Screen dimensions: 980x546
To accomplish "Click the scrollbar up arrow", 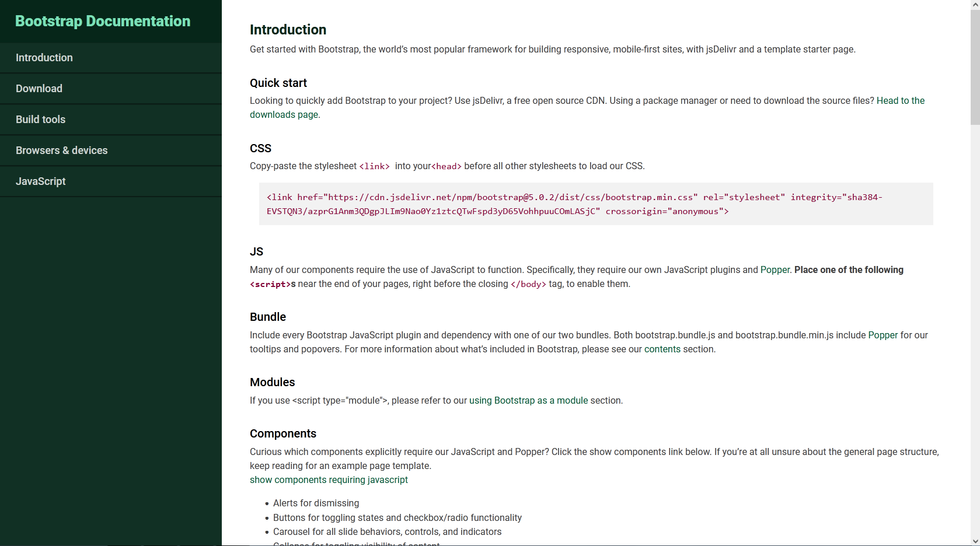I will pos(975,5).
